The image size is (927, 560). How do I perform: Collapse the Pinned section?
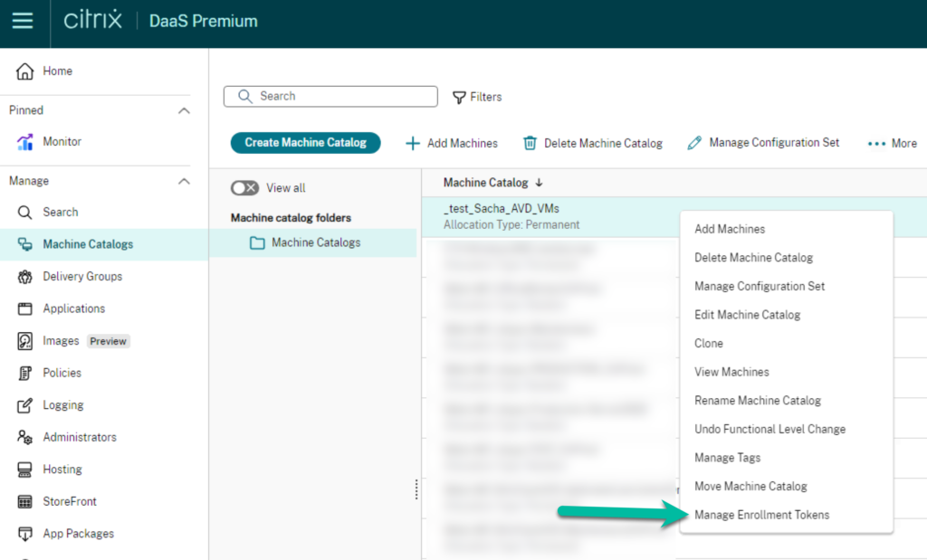184,110
